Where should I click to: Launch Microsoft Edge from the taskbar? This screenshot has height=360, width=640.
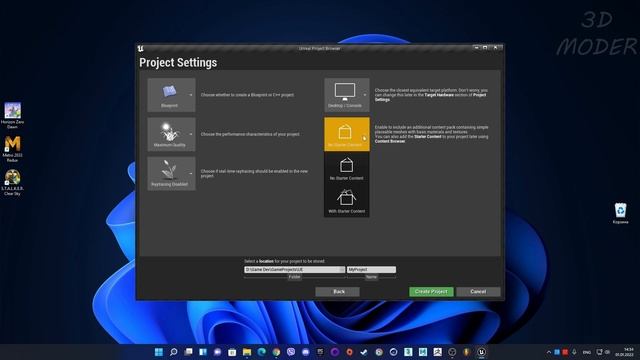(x=262, y=352)
